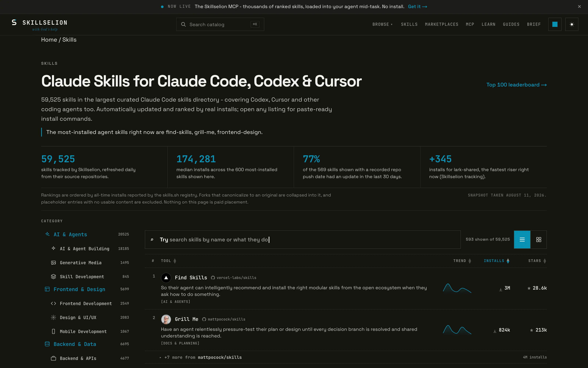This screenshot has width=588, height=368.
Task: Open the Grill Me listing title
Action: coord(187,319)
